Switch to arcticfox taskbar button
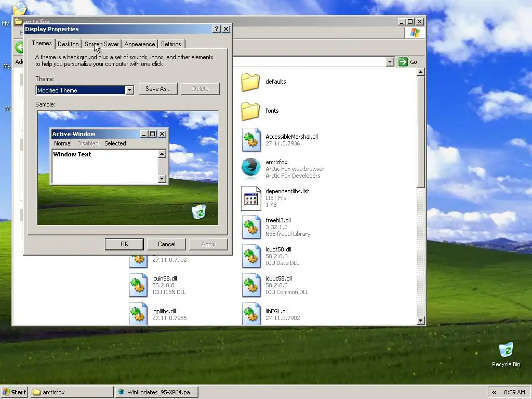The image size is (532, 399). point(72,392)
